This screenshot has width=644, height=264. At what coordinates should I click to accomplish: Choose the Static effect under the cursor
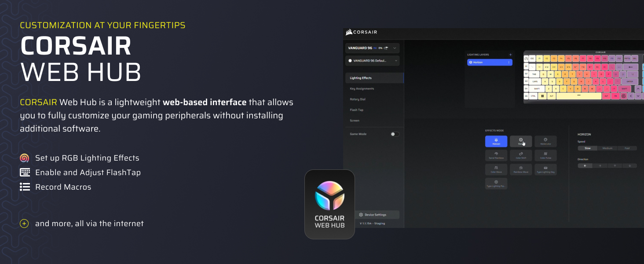point(521,141)
